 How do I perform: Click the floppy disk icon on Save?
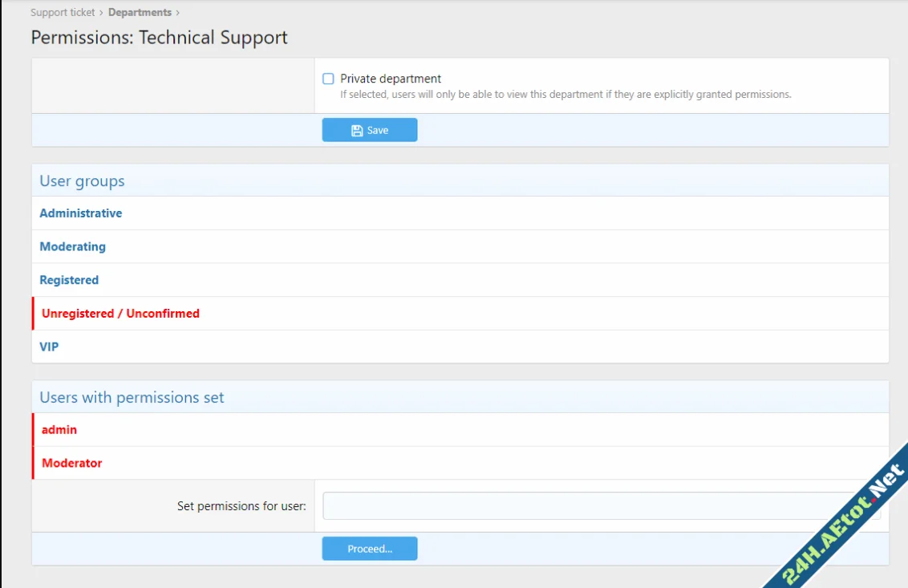coord(357,131)
